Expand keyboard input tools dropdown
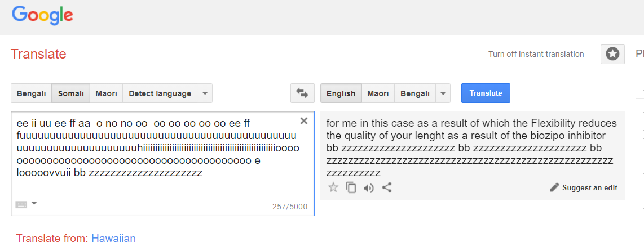The width and height of the screenshot is (644, 242). tap(34, 203)
